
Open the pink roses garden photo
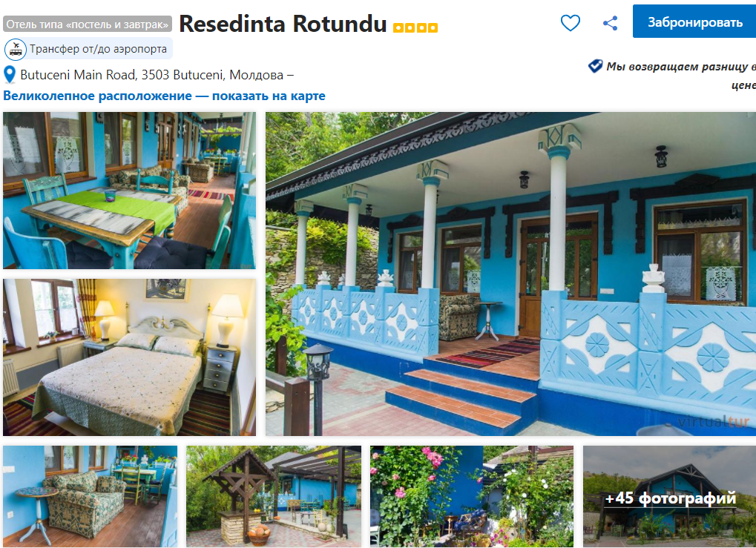point(472,496)
